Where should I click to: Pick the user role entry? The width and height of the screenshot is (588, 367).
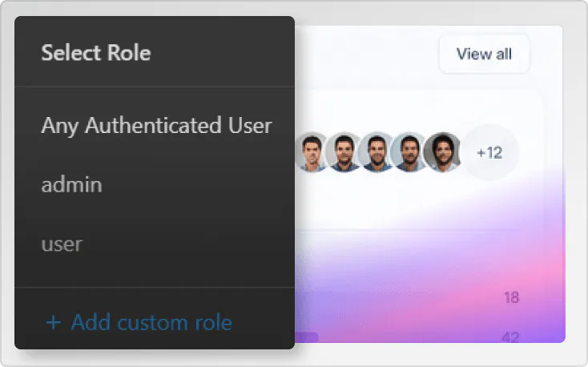coord(62,244)
